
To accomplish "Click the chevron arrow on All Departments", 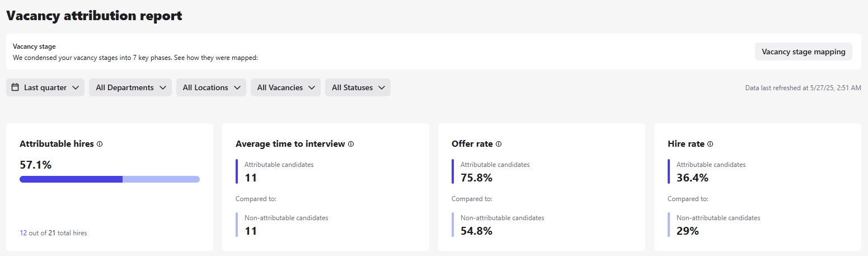I will [x=163, y=87].
